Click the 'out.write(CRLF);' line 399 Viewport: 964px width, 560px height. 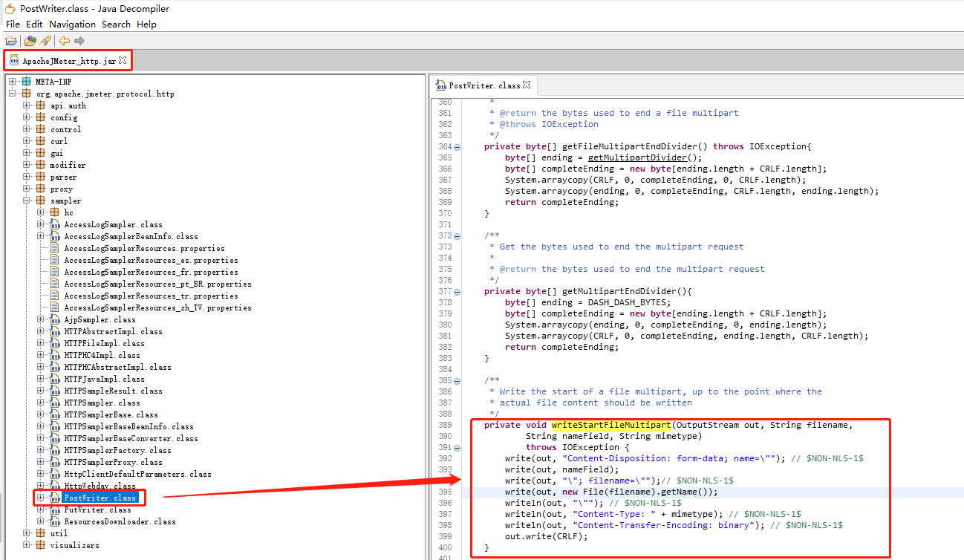pos(546,536)
